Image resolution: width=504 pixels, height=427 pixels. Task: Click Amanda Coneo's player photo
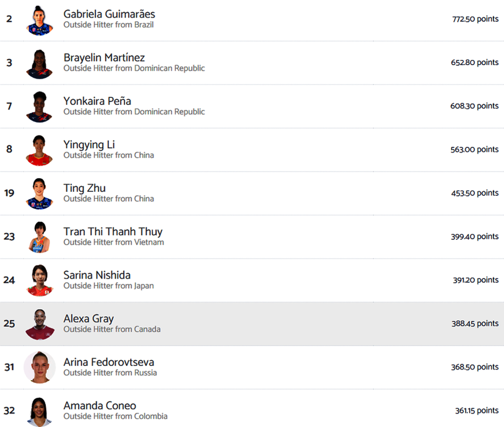39,411
